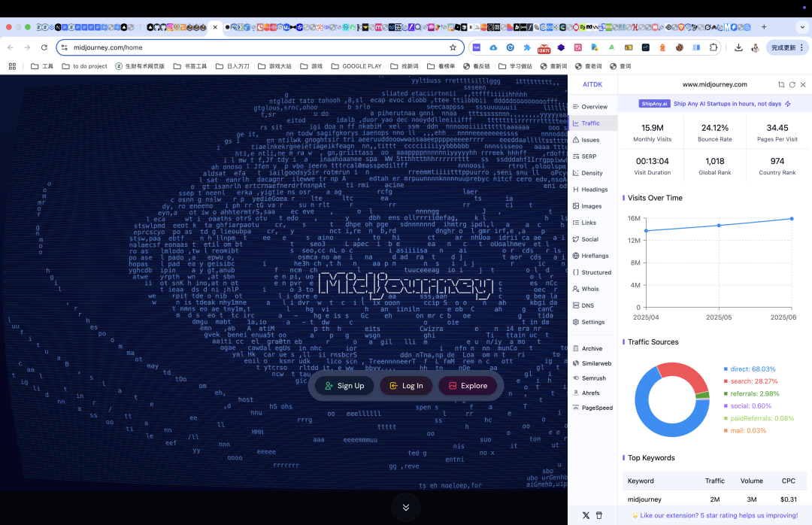Screen dimensions: 812x525
Task: Open the Chrome extensions menu icon
Action: pos(714,47)
